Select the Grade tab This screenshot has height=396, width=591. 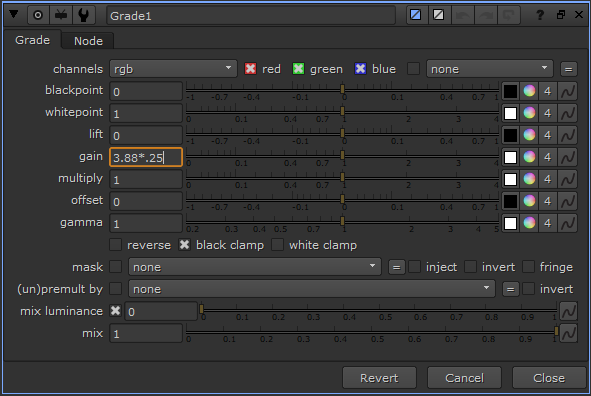click(32, 40)
